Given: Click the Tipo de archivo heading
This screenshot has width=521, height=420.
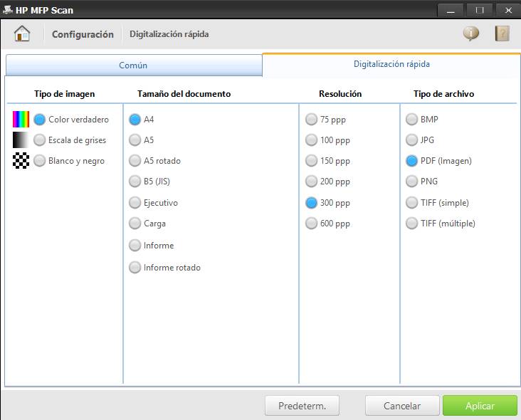Looking at the screenshot, I should pyautogui.click(x=443, y=94).
